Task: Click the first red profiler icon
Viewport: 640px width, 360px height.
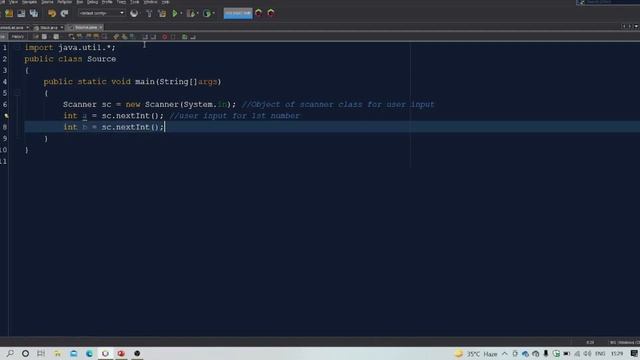Action: pyautogui.click(x=258, y=13)
